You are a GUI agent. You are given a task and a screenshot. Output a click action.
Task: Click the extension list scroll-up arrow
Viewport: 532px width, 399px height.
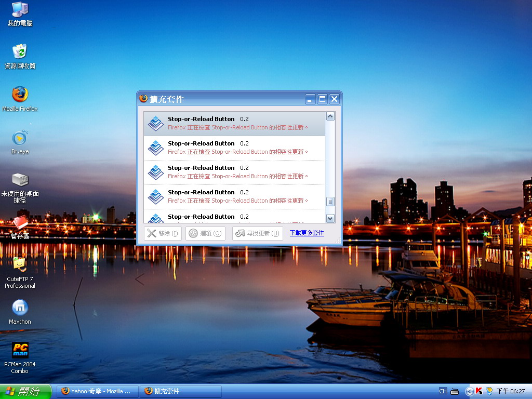tap(330, 116)
